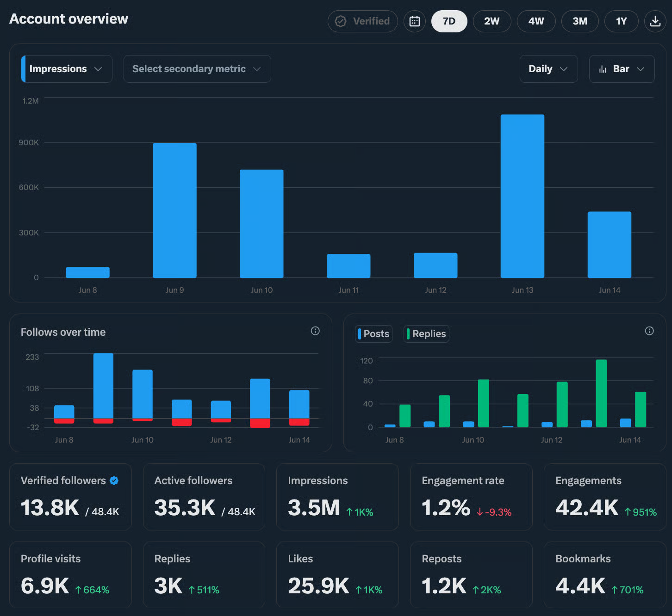
Task: Open the Likes 25.9K card
Action: (337, 575)
